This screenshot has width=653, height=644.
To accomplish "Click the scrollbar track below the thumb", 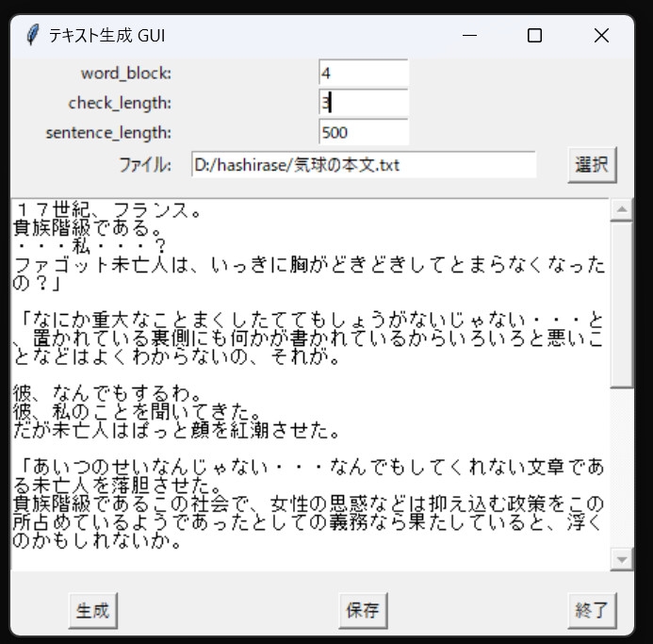I will (621, 468).
